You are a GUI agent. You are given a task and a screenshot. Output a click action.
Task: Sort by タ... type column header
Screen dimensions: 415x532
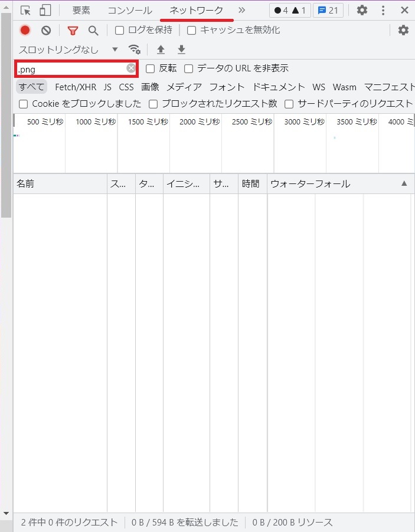point(149,184)
